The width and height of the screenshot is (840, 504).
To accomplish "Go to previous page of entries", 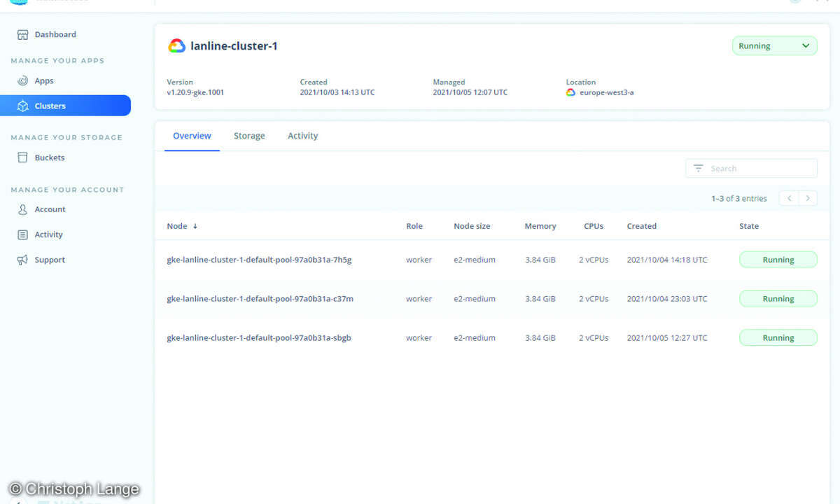I will point(789,198).
